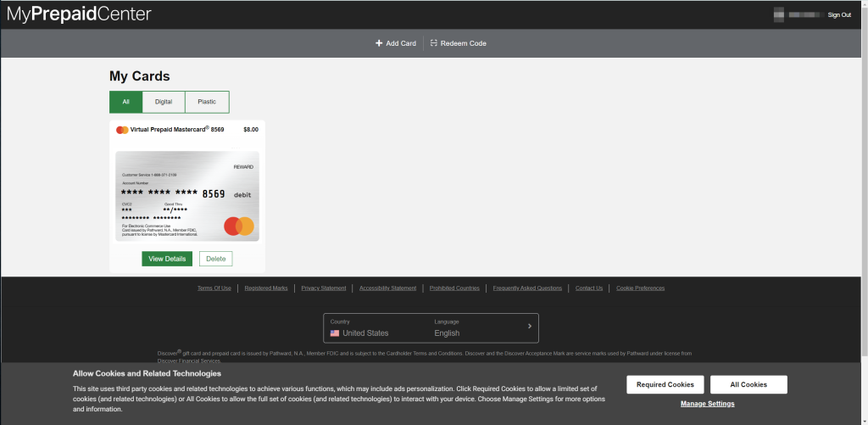Open the Contact Us link

(589, 288)
